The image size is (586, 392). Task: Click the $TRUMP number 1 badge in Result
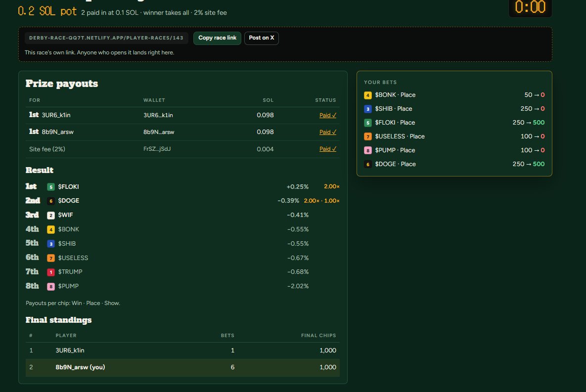(x=51, y=272)
